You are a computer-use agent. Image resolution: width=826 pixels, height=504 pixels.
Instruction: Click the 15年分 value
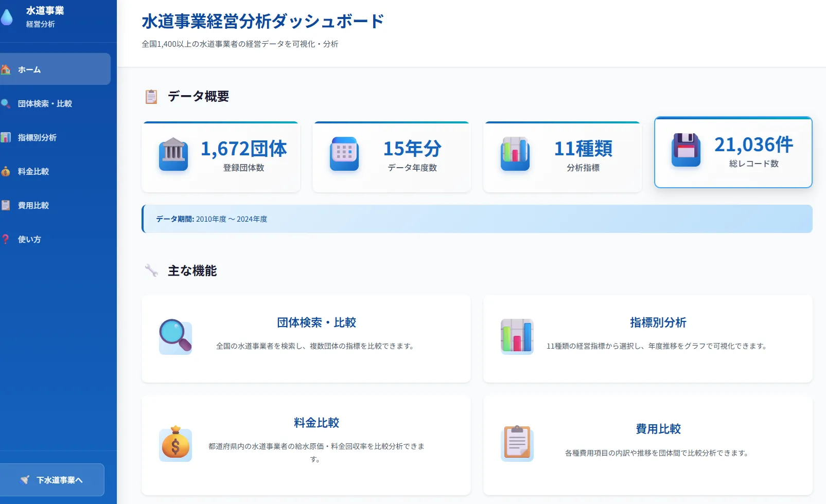412,149
